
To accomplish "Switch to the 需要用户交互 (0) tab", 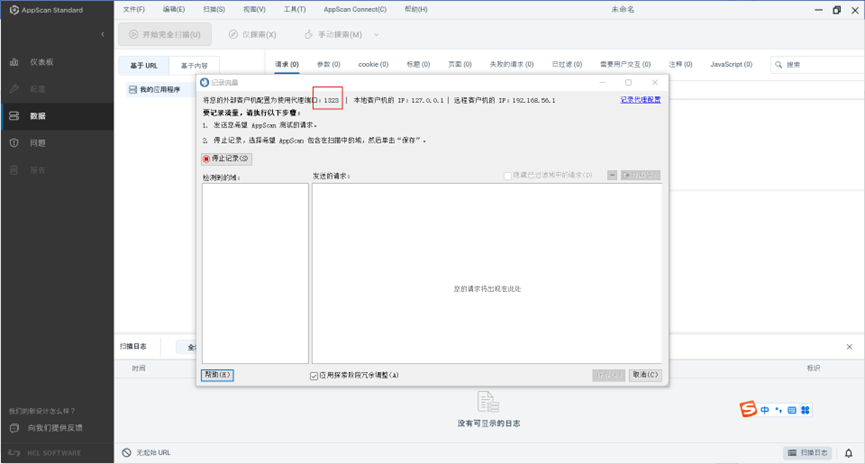I will point(625,65).
